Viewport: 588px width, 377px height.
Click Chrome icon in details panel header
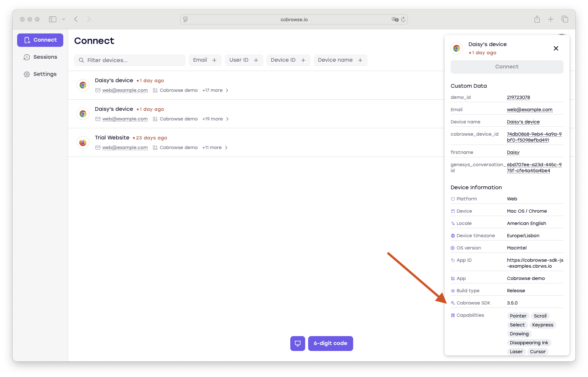pyautogui.click(x=457, y=48)
